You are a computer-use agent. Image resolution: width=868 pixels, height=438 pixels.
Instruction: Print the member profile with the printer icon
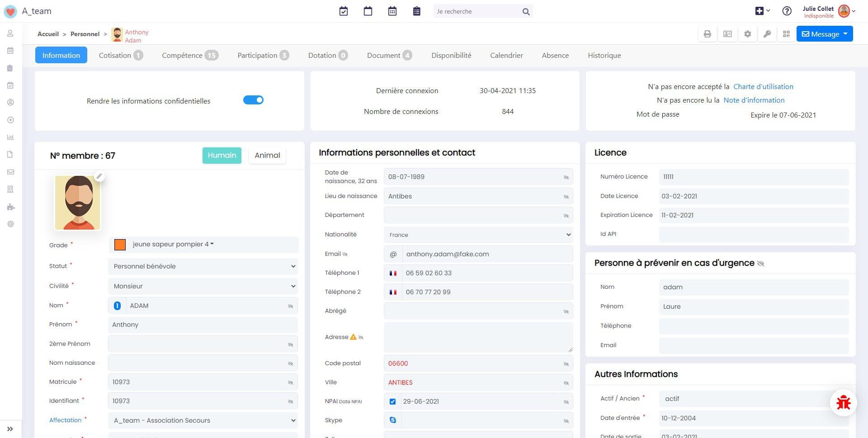pyautogui.click(x=708, y=34)
